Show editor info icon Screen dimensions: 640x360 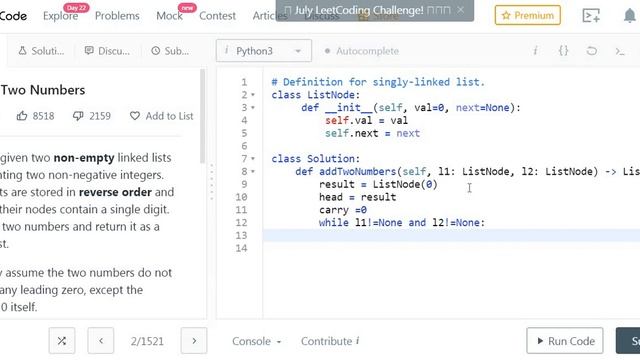[x=535, y=51]
